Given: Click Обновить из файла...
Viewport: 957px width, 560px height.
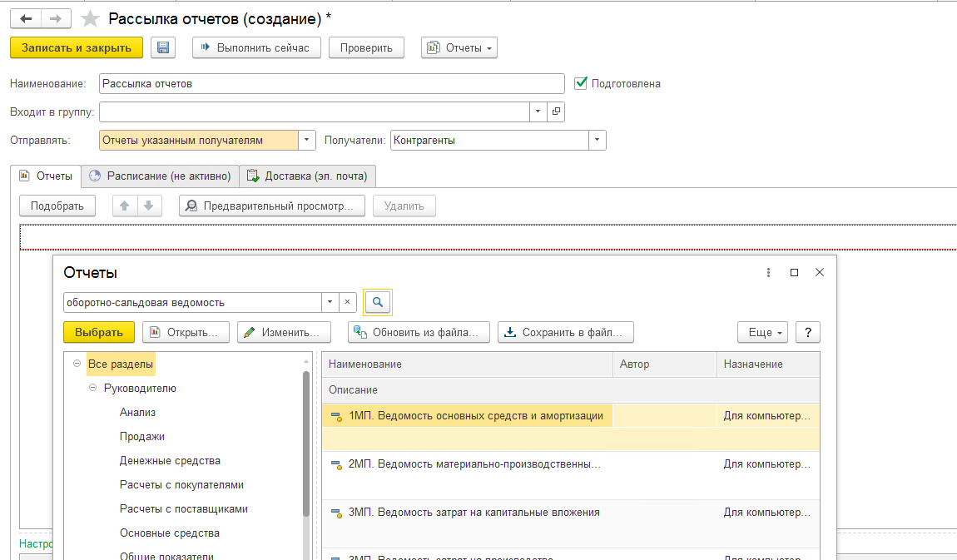Looking at the screenshot, I should click(x=419, y=333).
